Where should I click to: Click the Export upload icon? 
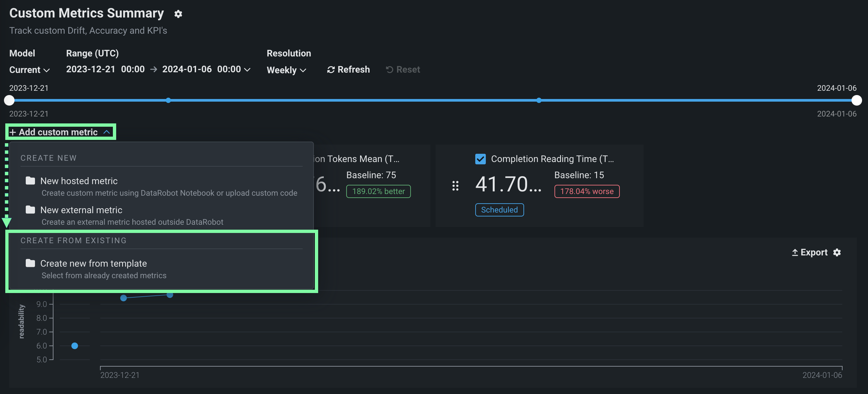point(794,252)
